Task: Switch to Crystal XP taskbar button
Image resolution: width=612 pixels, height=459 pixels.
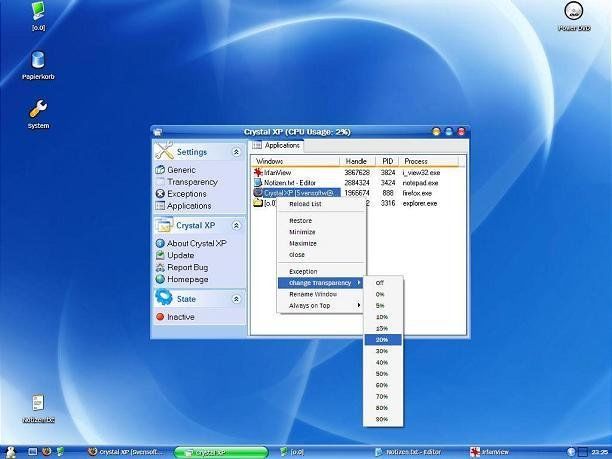Action: tap(221, 452)
